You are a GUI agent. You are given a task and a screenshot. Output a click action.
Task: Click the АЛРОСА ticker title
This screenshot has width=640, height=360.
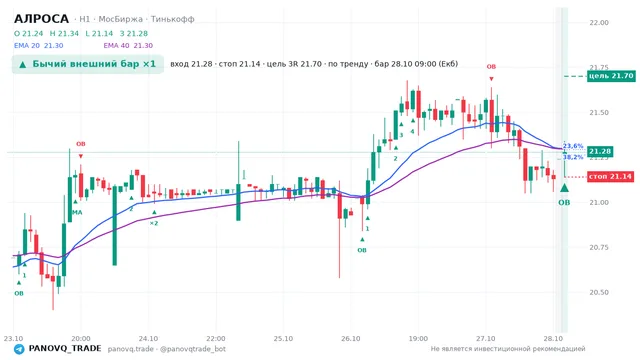(41, 19)
